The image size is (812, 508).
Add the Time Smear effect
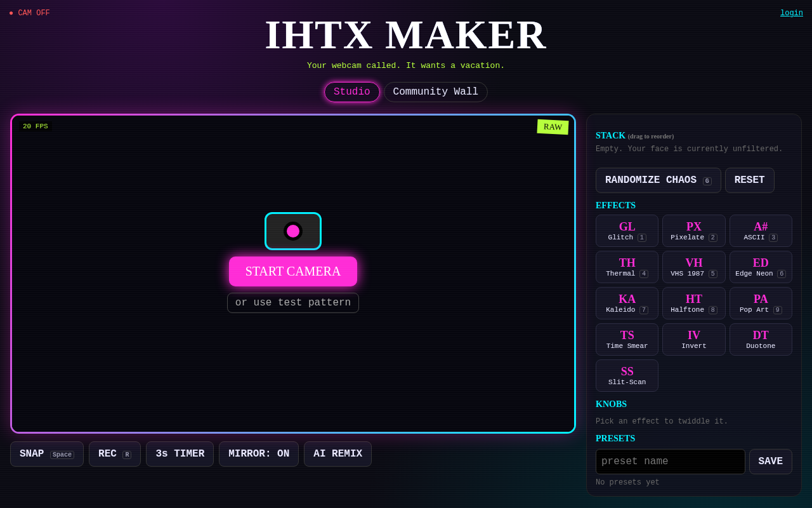(x=627, y=339)
